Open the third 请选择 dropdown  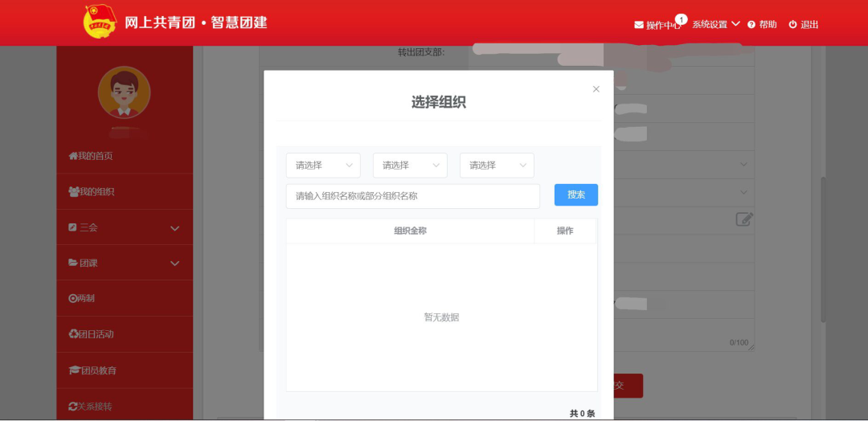coord(497,166)
